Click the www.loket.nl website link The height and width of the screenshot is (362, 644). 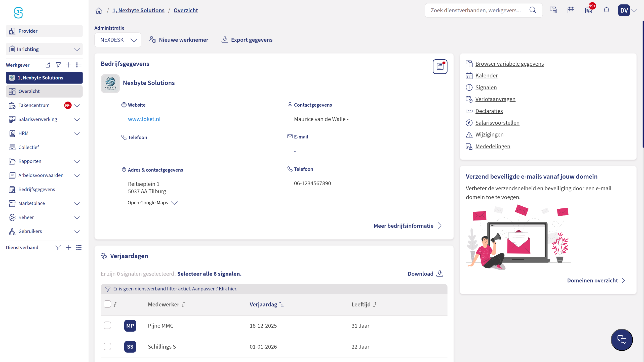click(x=144, y=119)
